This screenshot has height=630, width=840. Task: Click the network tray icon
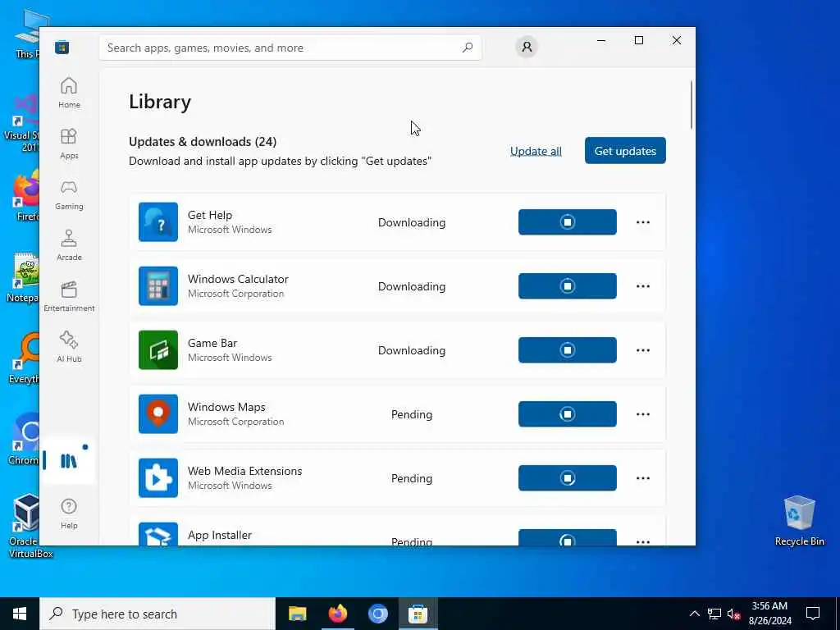point(714,614)
